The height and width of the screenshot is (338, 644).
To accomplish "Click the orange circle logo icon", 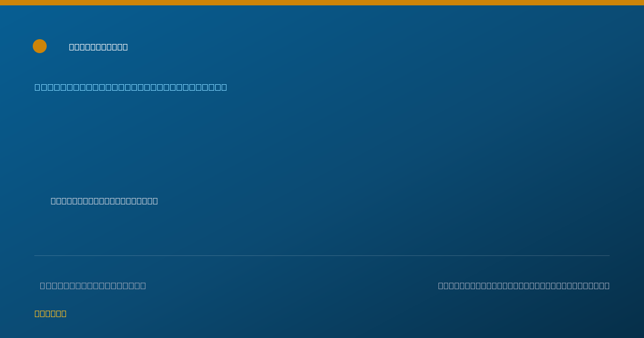I will coord(40,46).
